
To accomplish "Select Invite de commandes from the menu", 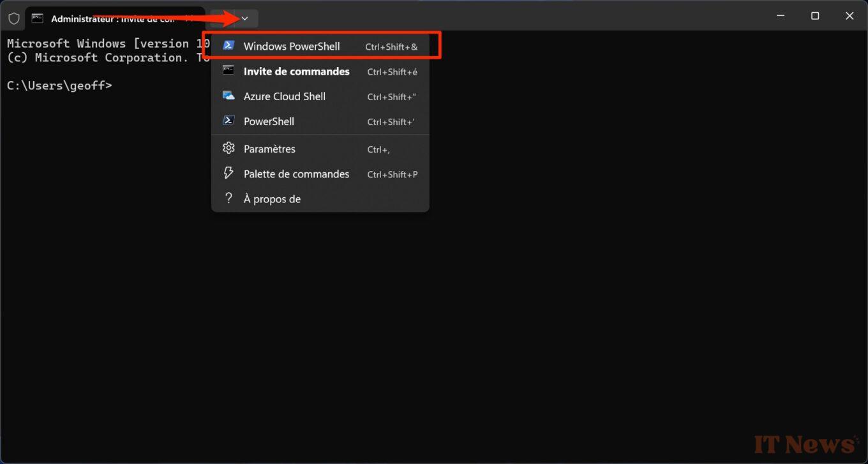I will (296, 71).
